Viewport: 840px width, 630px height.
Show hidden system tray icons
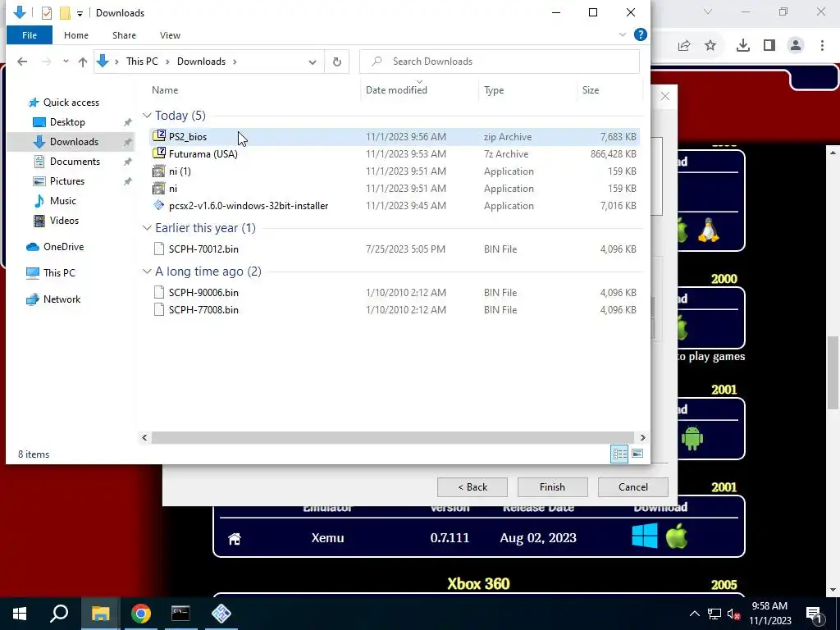(694, 614)
